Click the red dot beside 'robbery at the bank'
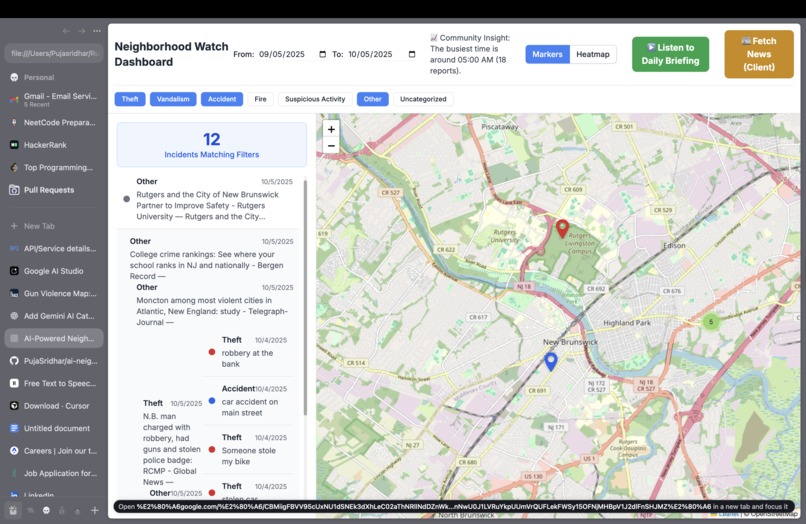 [212, 352]
